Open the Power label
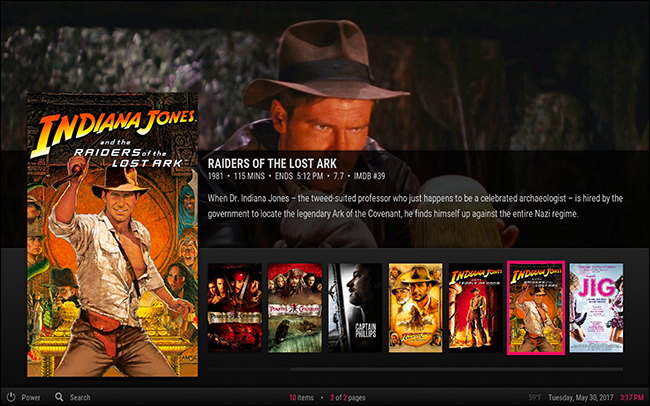This screenshot has width=650, height=406. click(x=31, y=397)
